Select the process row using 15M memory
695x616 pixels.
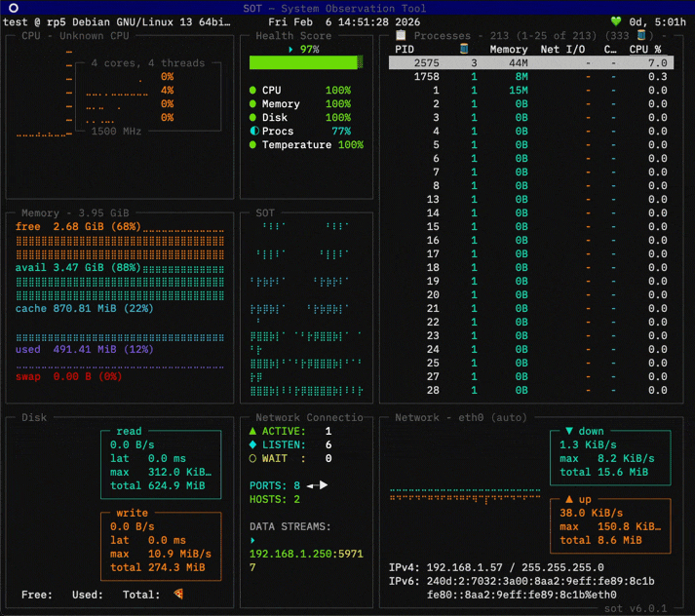(531, 91)
